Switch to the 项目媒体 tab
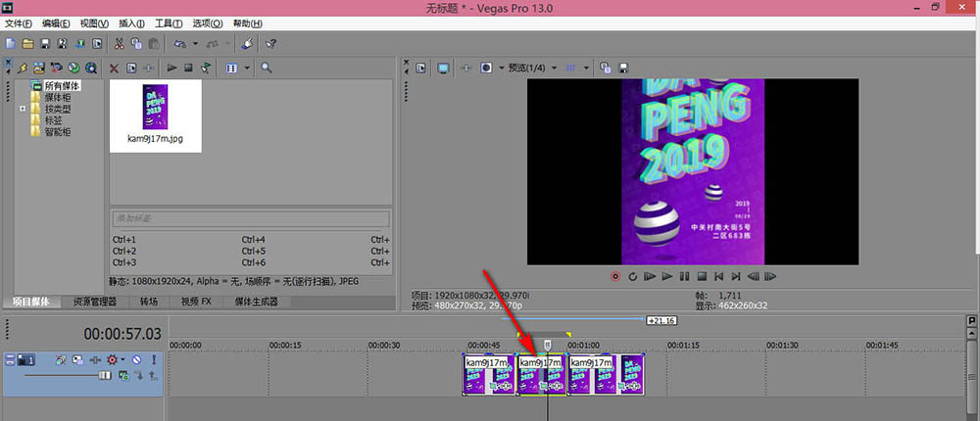Viewport: 980px width, 421px height. coord(30,302)
